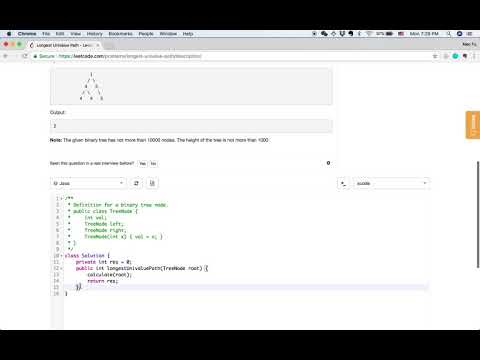Answer No to seen in interview

[153, 163]
